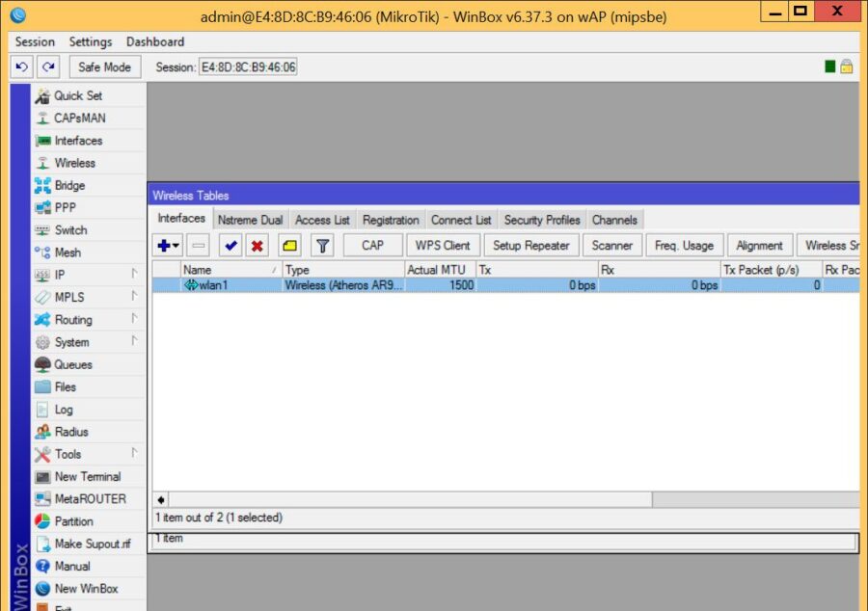Switch to the Channels tab

coord(614,220)
